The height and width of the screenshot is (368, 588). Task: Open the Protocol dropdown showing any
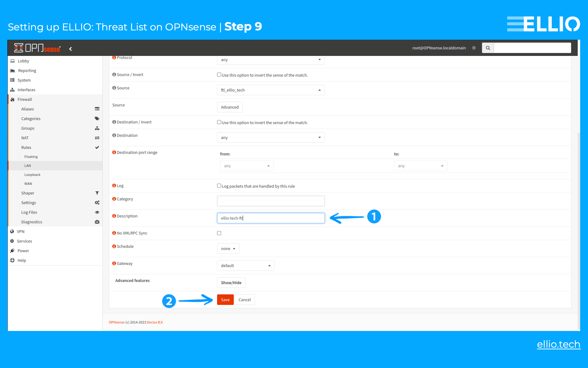[270, 60]
